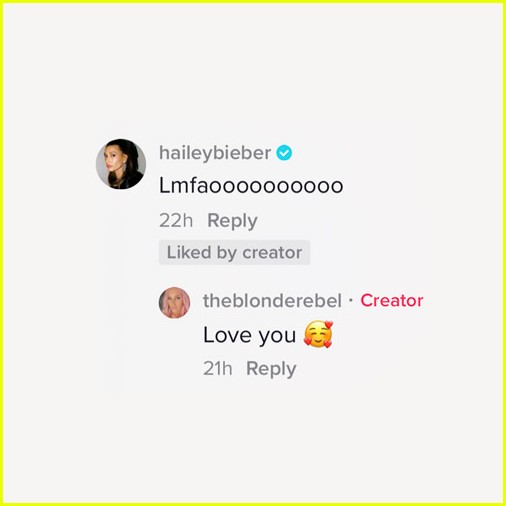Select the Lmfaooooooooo comment text
506x506 pixels.
[251, 185]
